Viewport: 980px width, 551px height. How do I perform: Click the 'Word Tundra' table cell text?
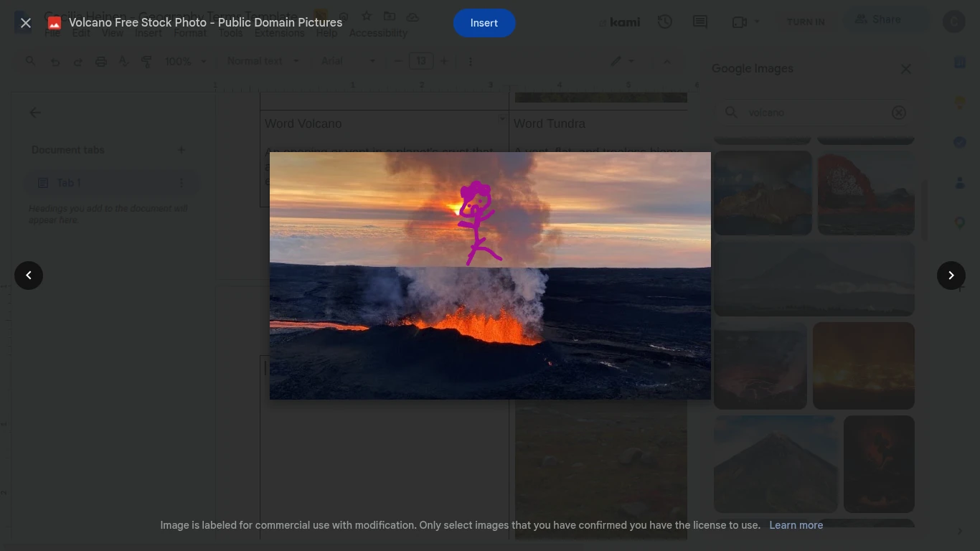tap(550, 124)
